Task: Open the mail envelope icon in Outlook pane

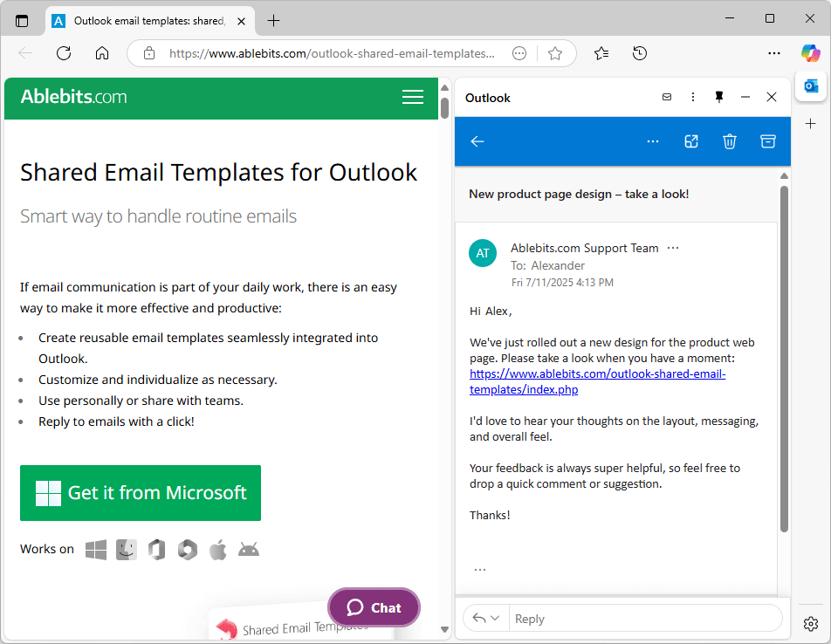Action: pyautogui.click(x=667, y=97)
